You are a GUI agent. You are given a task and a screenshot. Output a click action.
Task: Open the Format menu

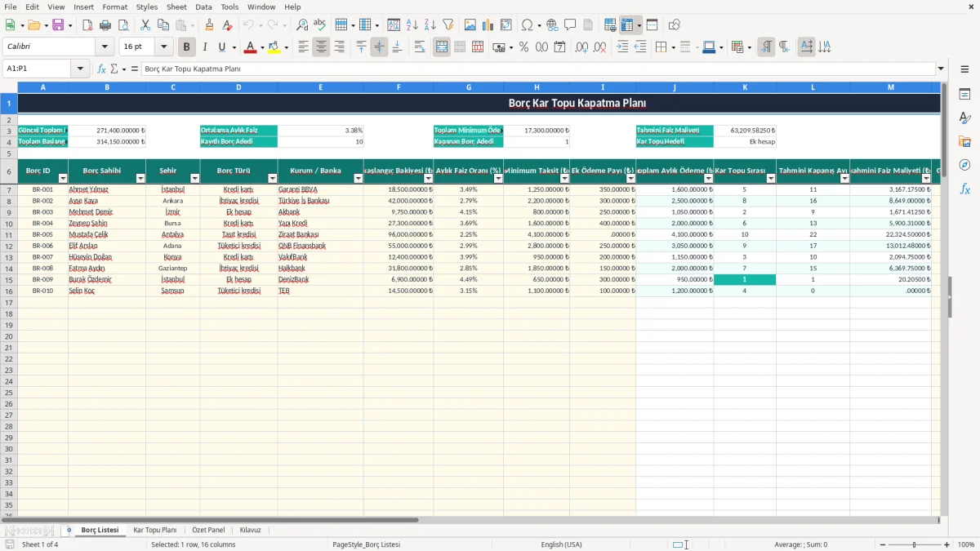coord(114,7)
